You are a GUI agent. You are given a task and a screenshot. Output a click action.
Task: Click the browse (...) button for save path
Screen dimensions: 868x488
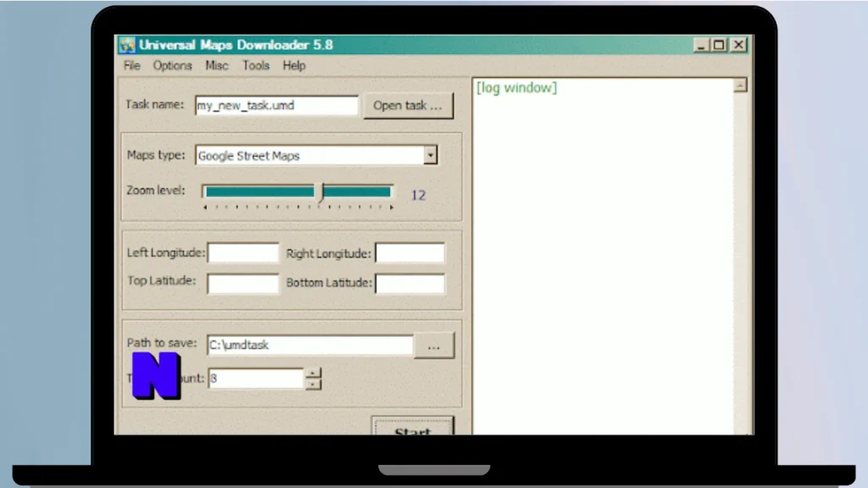(434, 346)
